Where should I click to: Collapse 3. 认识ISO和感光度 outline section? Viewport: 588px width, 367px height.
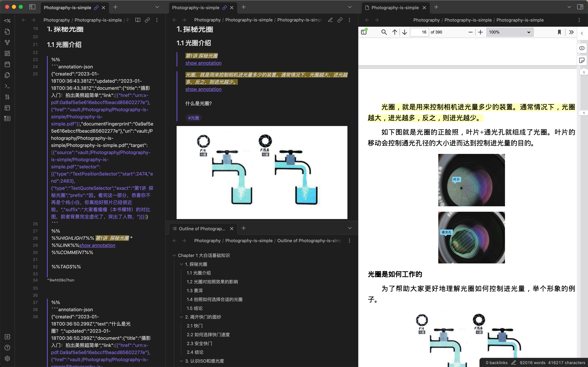coord(181,361)
